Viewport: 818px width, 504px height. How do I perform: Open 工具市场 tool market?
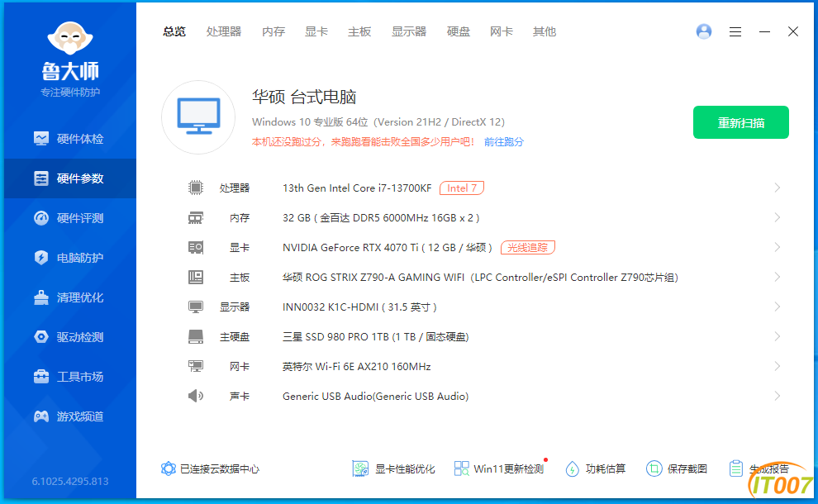click(70, 377)
